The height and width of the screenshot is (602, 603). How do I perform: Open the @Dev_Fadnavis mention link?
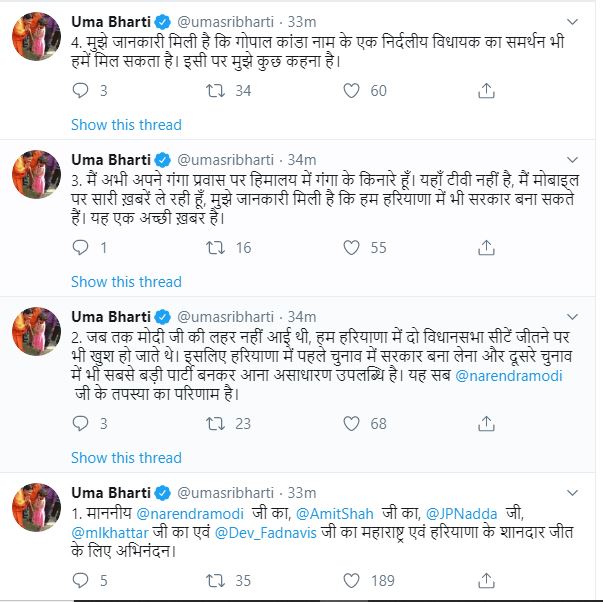[266, 533]
